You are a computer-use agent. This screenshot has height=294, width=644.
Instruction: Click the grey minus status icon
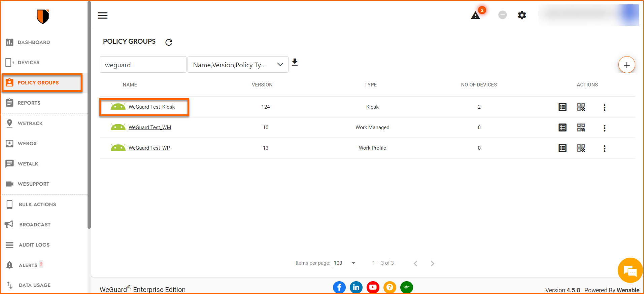tap(503, 15)
